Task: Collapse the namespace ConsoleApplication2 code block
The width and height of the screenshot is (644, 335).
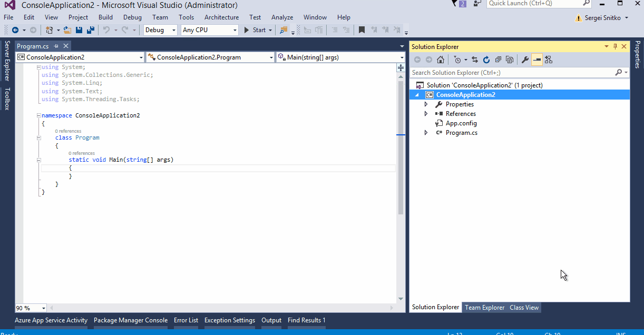Action: tap(38, 115)
